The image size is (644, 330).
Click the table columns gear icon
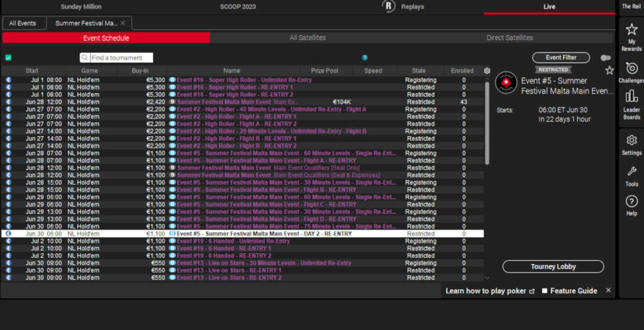pos(487,71)
